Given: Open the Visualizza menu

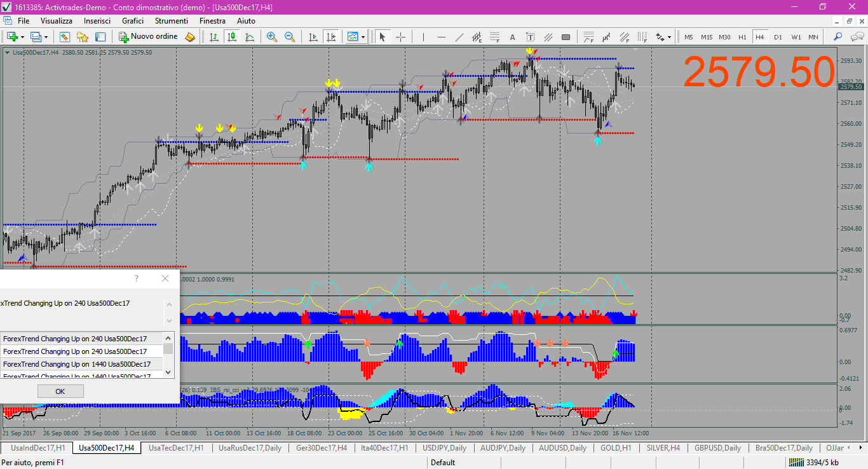Looking at the screenshot, I should pos(57,20).
